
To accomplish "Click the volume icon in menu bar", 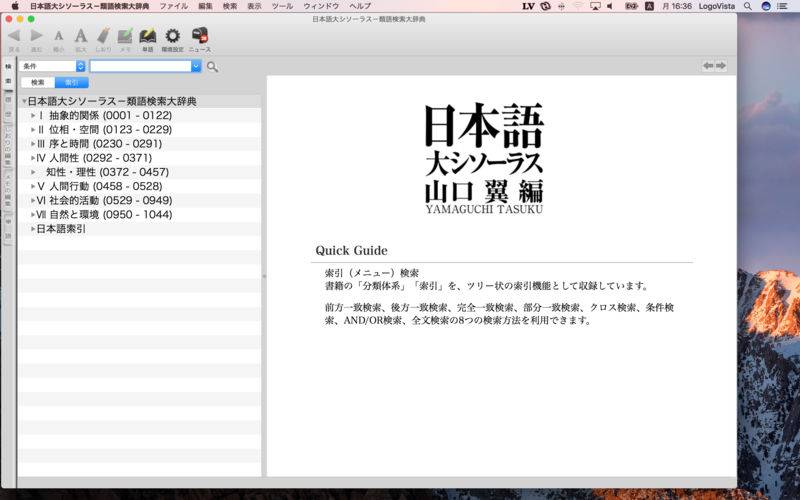I will pos(610,6).
